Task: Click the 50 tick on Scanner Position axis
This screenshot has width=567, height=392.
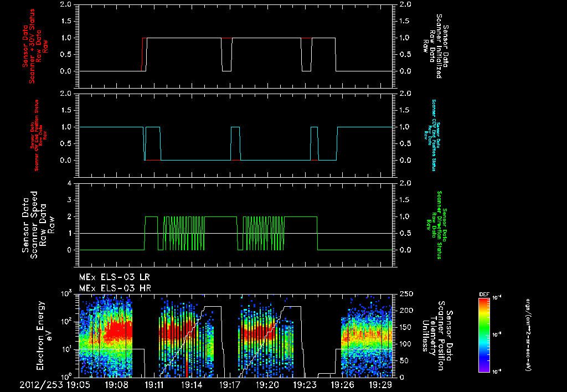Action: (404, 360)
